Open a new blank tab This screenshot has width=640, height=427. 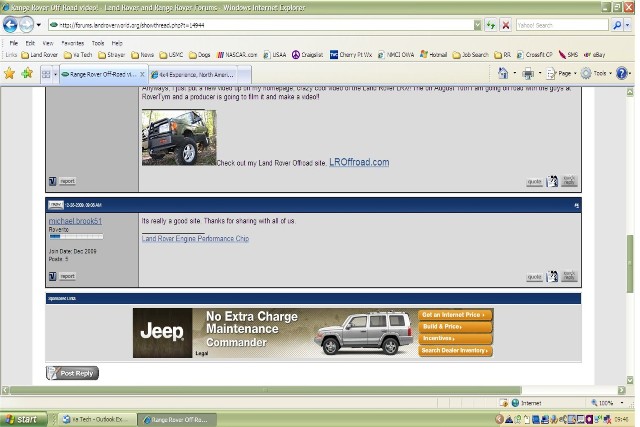click(244, 75)
